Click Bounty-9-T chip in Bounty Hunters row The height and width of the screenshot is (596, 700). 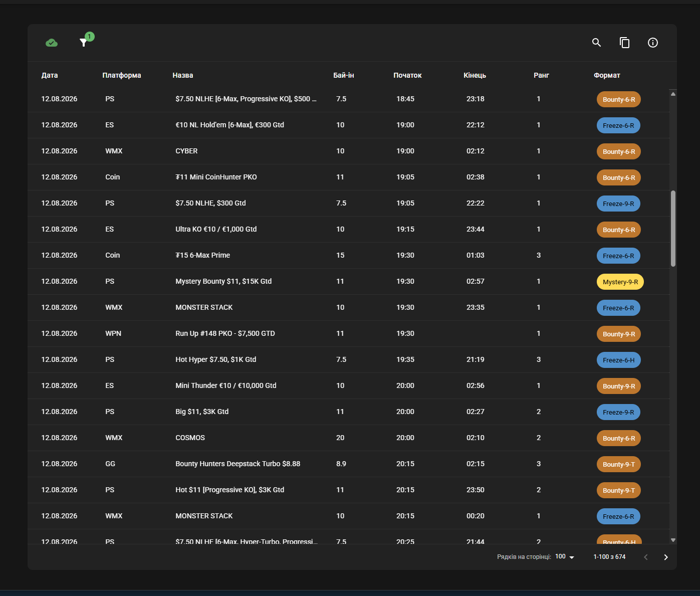(619, 464)
